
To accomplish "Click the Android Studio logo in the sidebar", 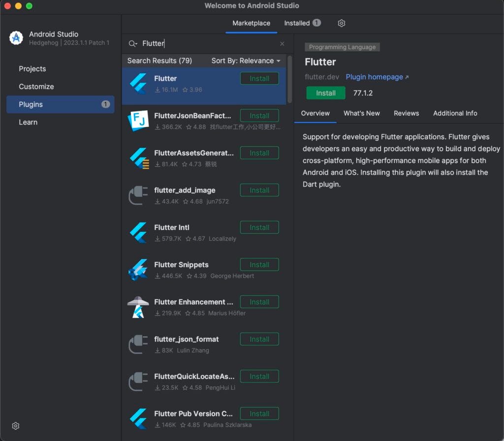I will (16, 38).
